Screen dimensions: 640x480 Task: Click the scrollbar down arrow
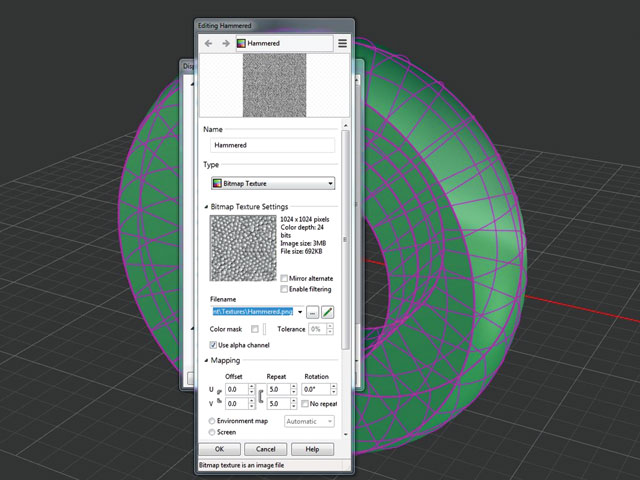click(x=346, y=434)
